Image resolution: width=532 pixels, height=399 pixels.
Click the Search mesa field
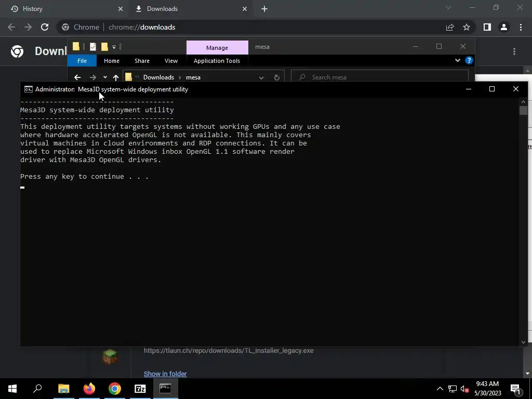point(380,77)
